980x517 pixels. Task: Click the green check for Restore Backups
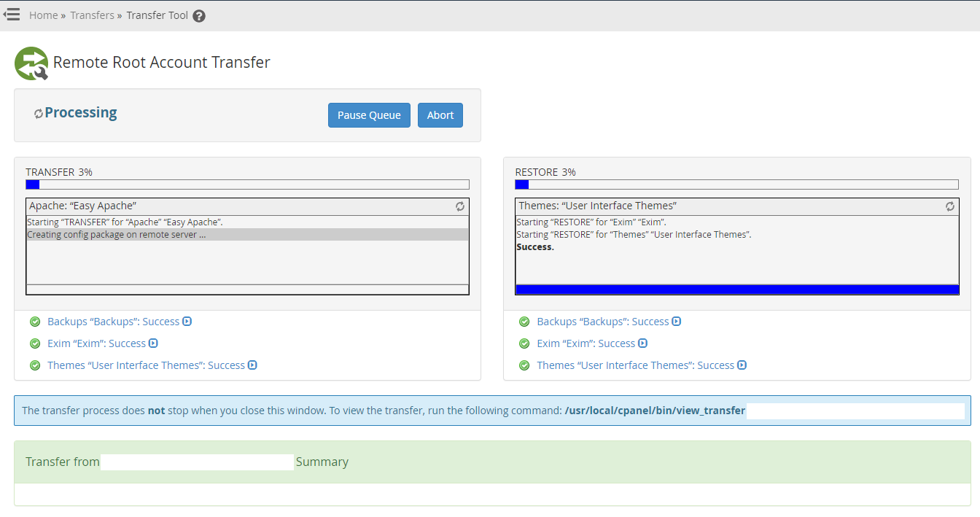[524, 322]
